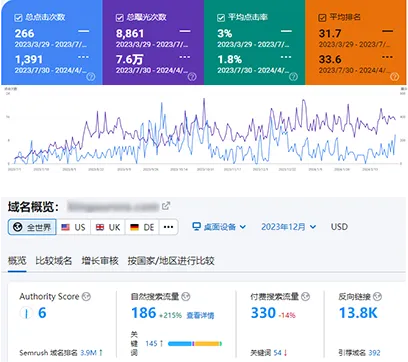
Task: Toggle the 平均点击率 checkbox
Action: click(x=221, y=18)
